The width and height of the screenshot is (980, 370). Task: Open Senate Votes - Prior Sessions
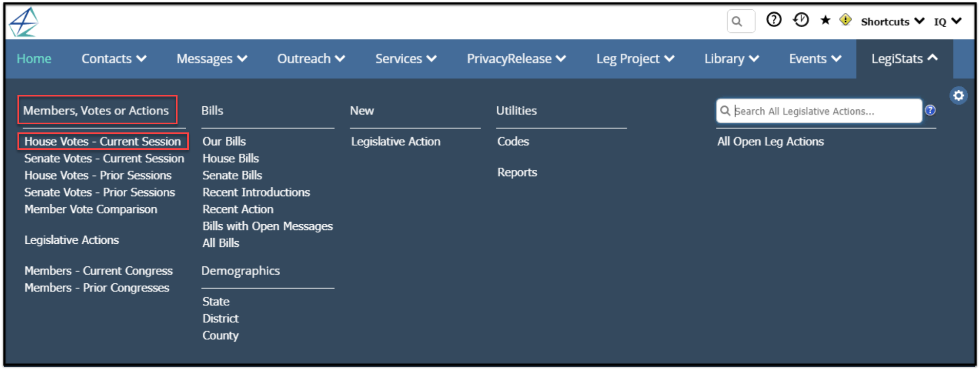click(100, 192)
